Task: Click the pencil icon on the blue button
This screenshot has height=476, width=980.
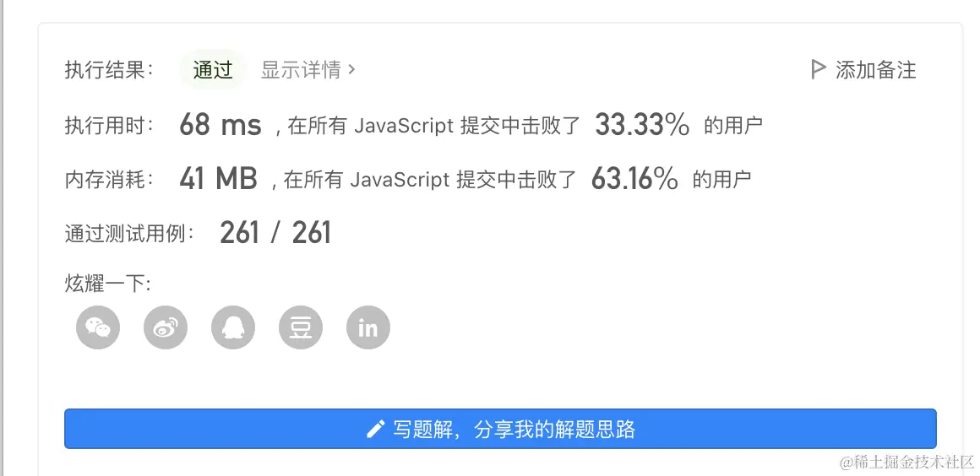Action: [375, 430]
